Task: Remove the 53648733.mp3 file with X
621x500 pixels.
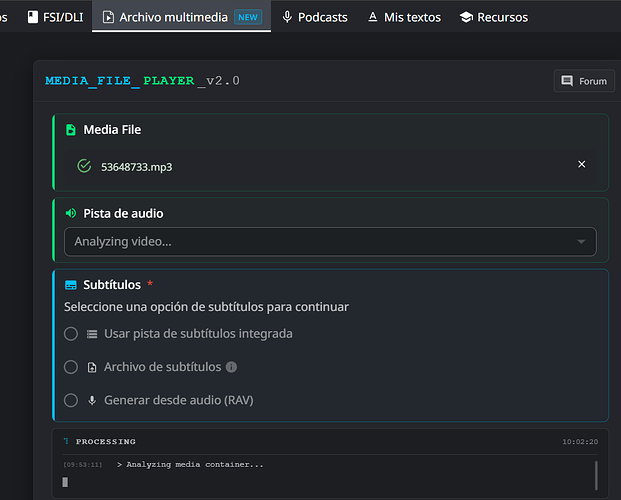Action: pos(582,165)
